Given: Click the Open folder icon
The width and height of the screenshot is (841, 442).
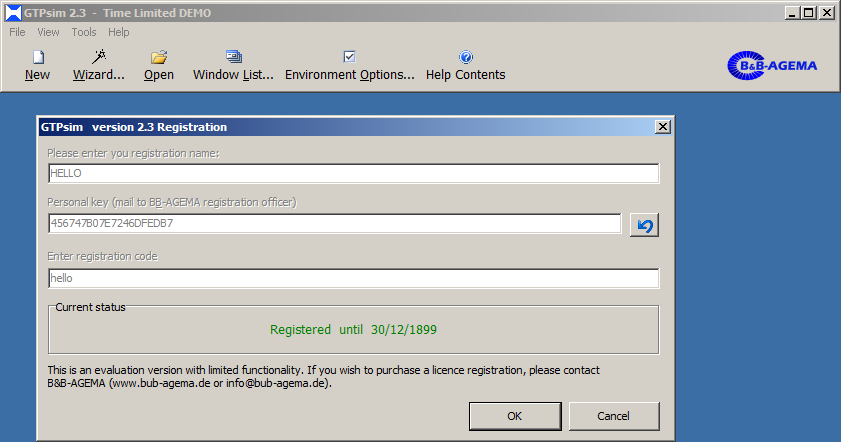Looking at the screenshot, I should tap(159, 65).
